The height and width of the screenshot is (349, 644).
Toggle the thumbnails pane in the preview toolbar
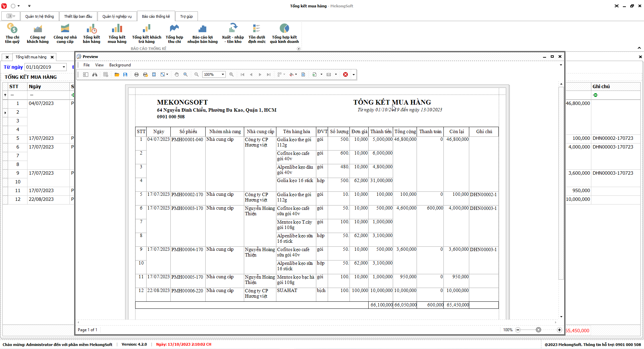click(86, 74)
